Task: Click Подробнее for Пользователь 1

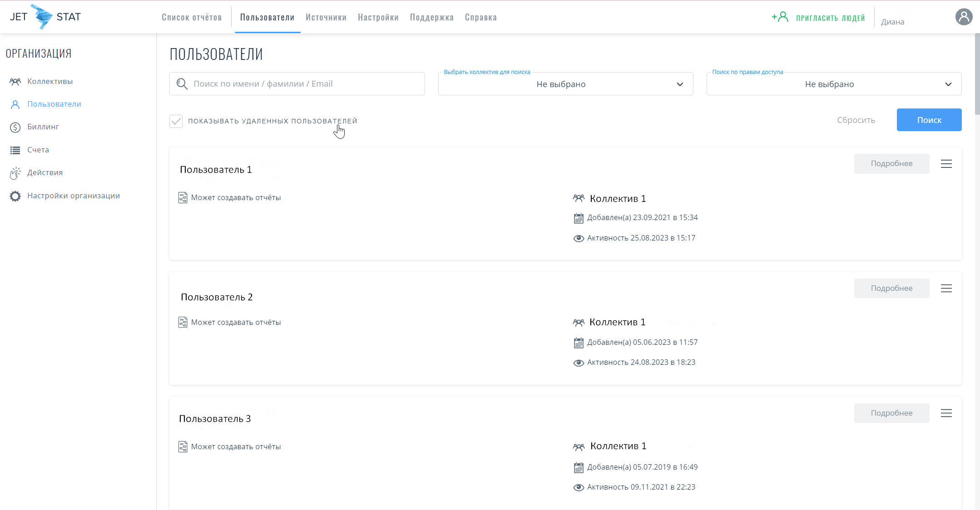Action: pyautogui.click(x=891, y=164)
